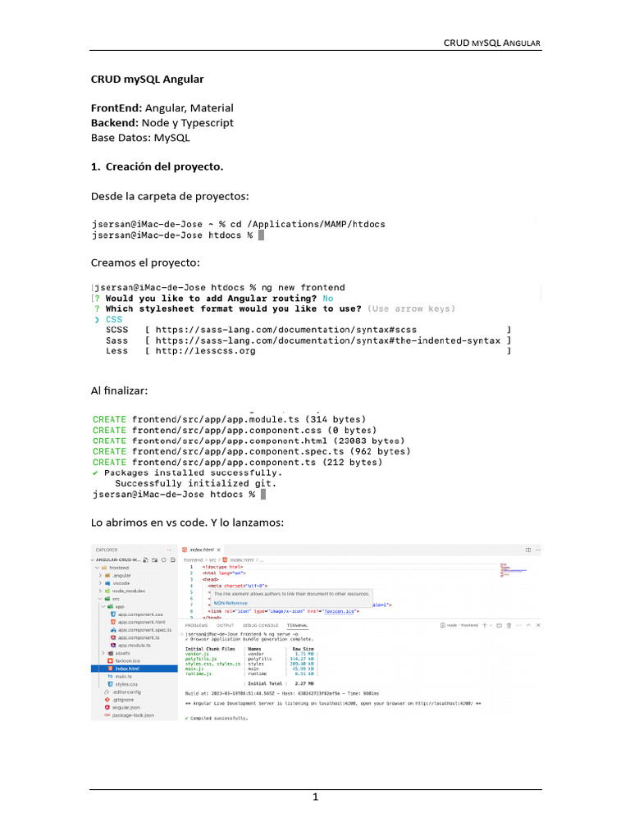Click 'Initial Total' row in terminal
The width and height of the screenshot is (630, 840).
pyautogui.click(x=281, y=683)
